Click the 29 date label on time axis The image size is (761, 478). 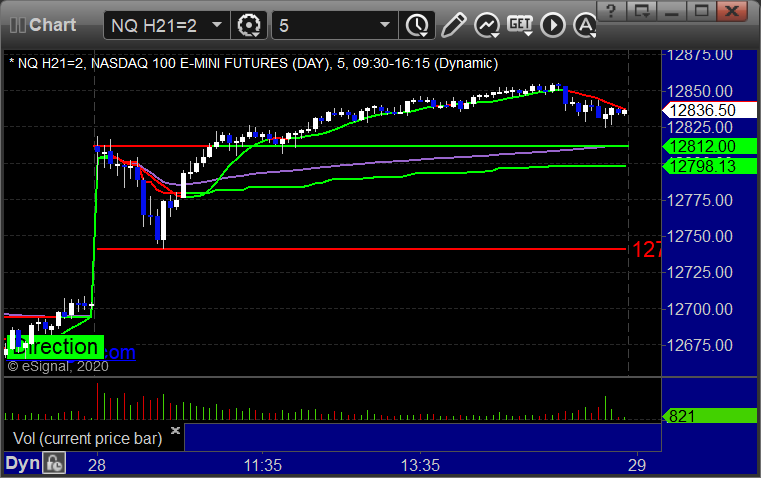(x=637, y=465)
